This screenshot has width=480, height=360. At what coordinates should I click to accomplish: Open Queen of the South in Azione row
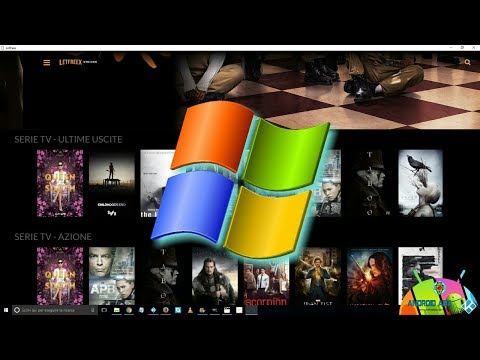tap(60, 276)
